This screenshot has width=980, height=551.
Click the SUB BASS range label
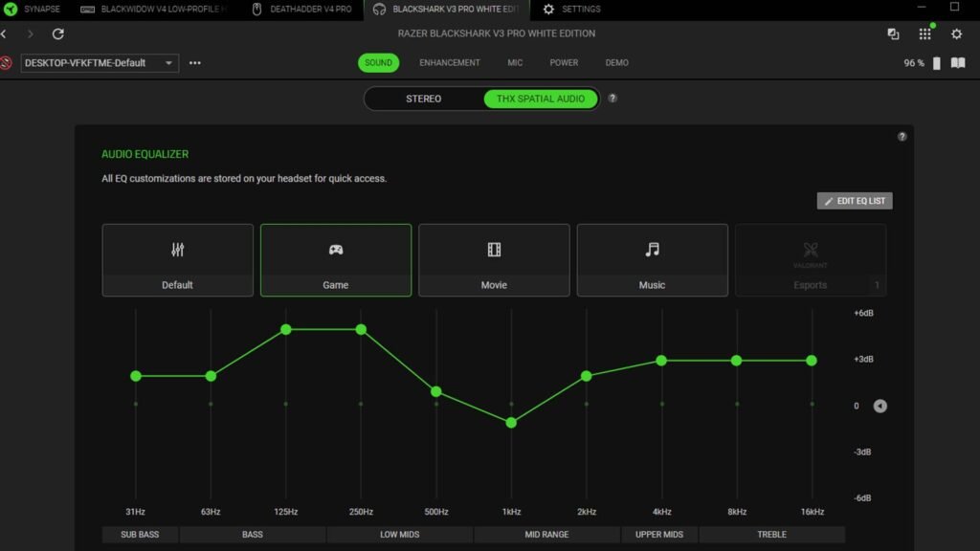(140, 535)
